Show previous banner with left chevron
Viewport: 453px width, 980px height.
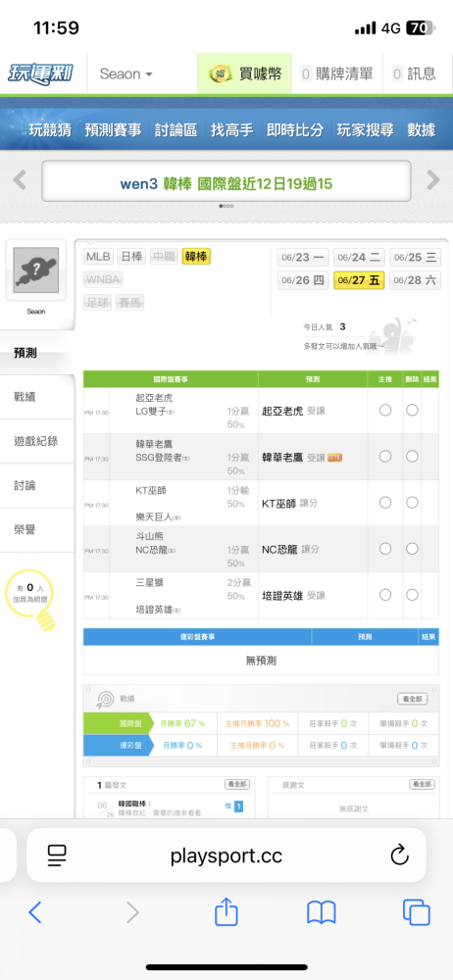[x=20, y=180]
